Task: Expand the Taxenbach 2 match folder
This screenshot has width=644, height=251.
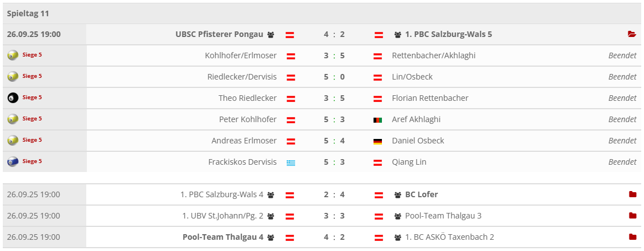Action: coord(633,237)
